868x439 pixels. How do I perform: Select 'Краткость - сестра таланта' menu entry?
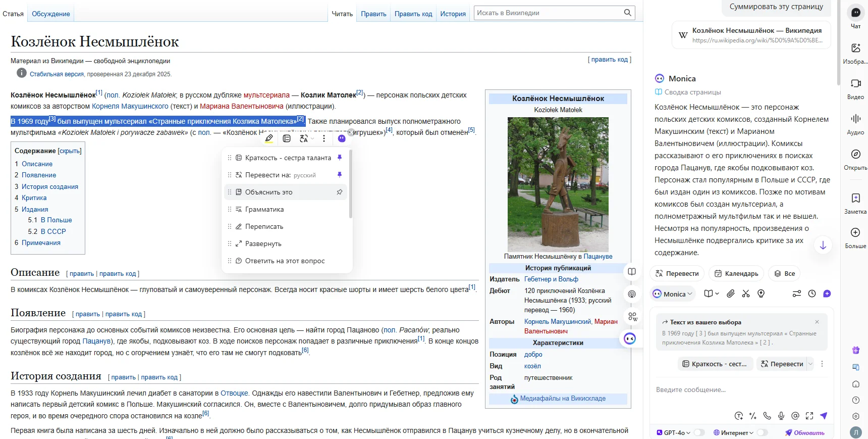[x=285, y=158]
